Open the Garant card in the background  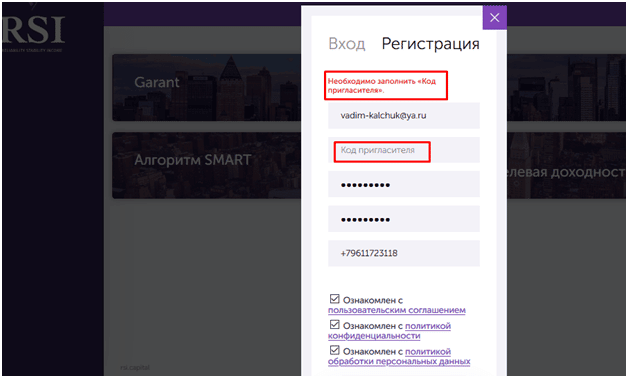coord(206,88)
